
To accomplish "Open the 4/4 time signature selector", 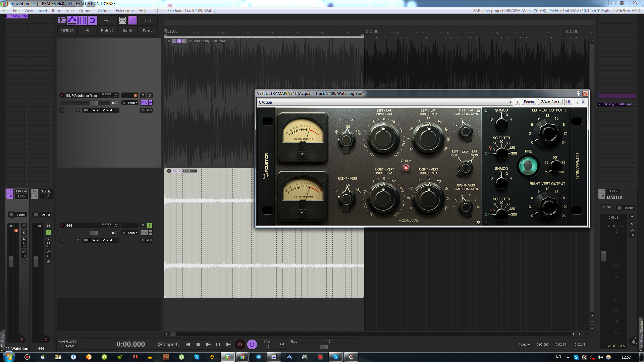I will 282,344.
